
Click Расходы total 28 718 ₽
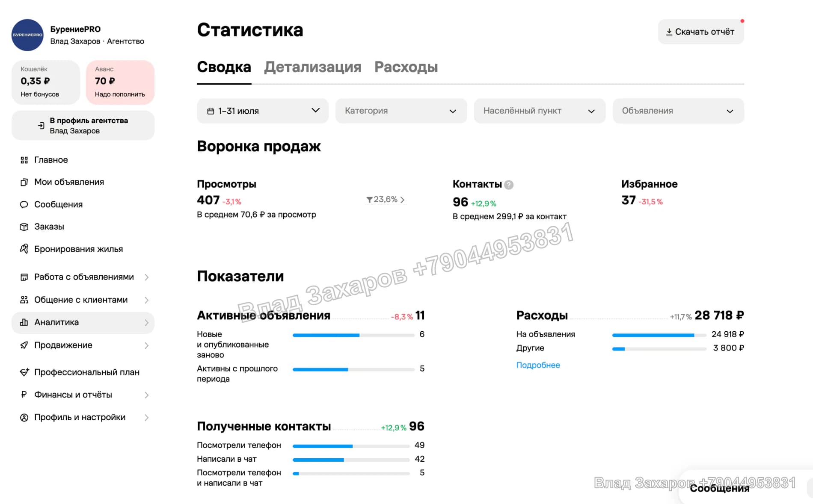coord(719,315)
